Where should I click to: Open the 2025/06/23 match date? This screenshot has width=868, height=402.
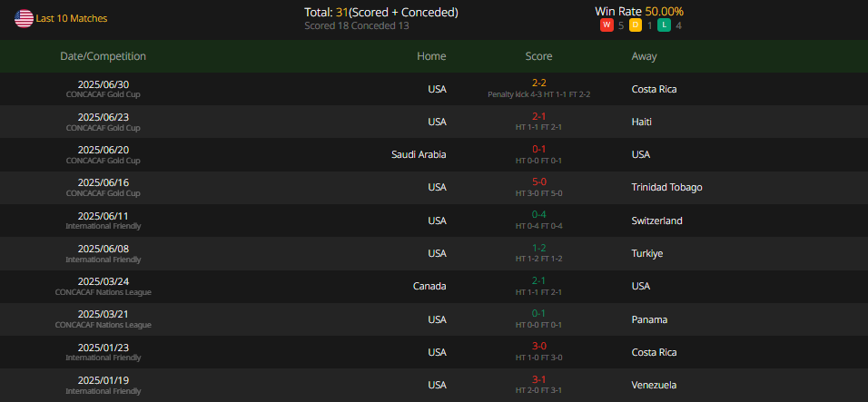tap(103, 117)
